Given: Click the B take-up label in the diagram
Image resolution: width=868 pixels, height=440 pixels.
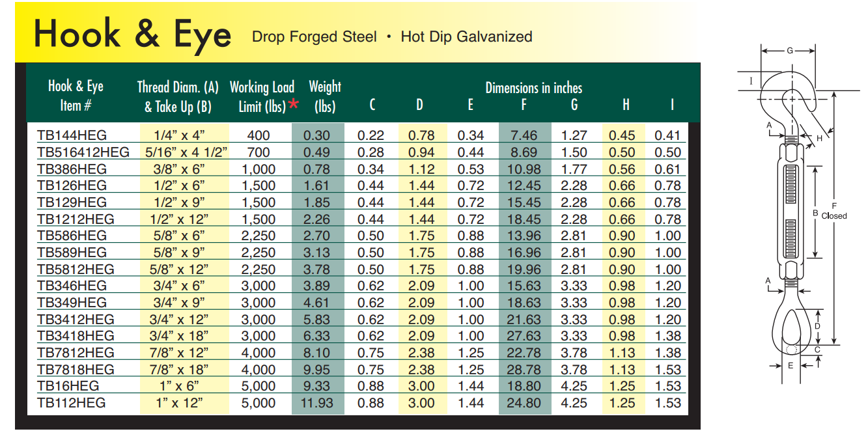Looking at the screenshot, I should pyautogui.click(x=815, y=213).
